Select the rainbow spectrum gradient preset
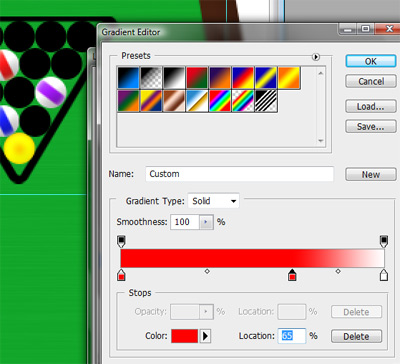Viewport: 400px width, 364px height. [220, 101]
